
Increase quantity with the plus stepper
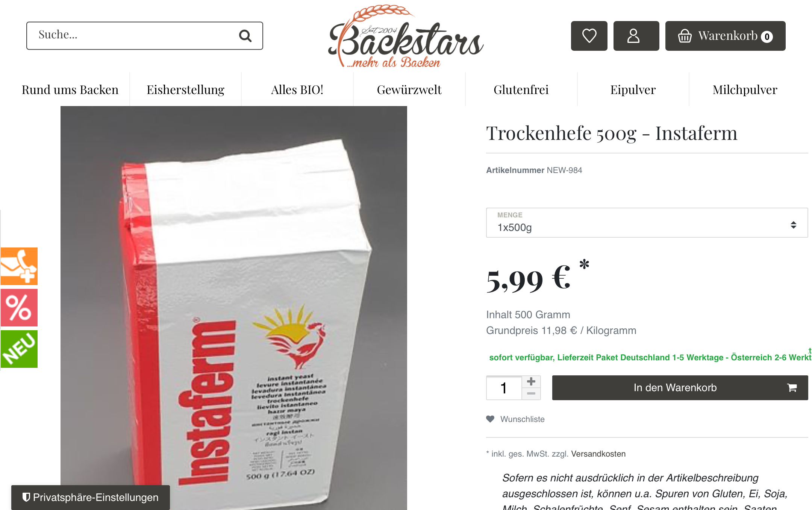[x=531, y=381]
